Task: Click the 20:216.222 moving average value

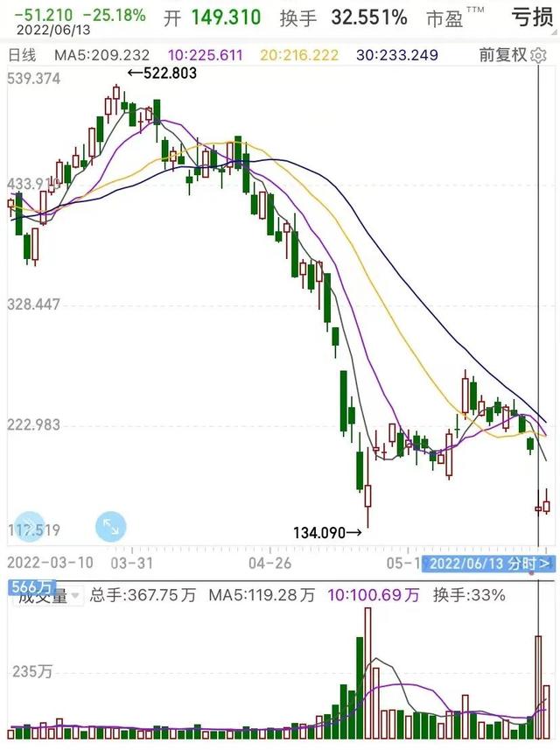Action: coord(299,55)
